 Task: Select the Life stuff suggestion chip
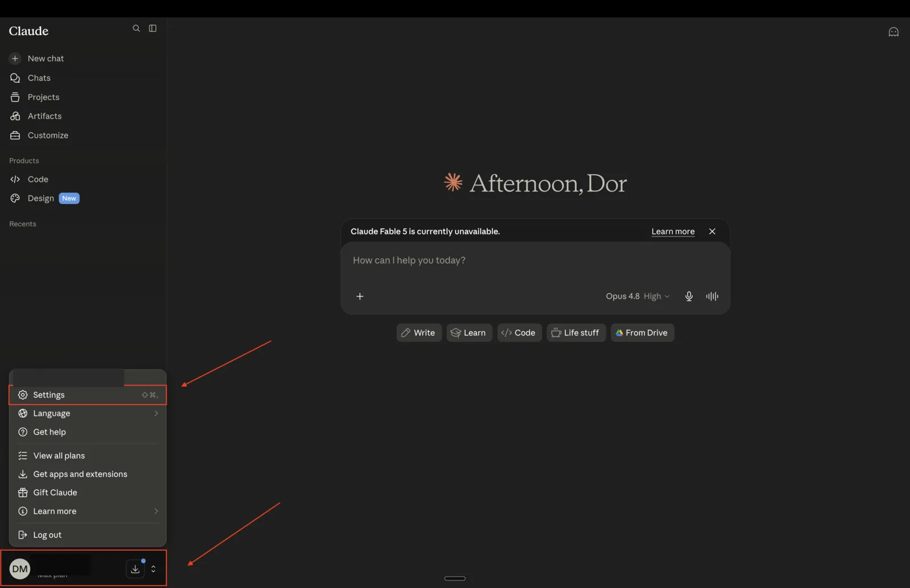pos(576,333)
